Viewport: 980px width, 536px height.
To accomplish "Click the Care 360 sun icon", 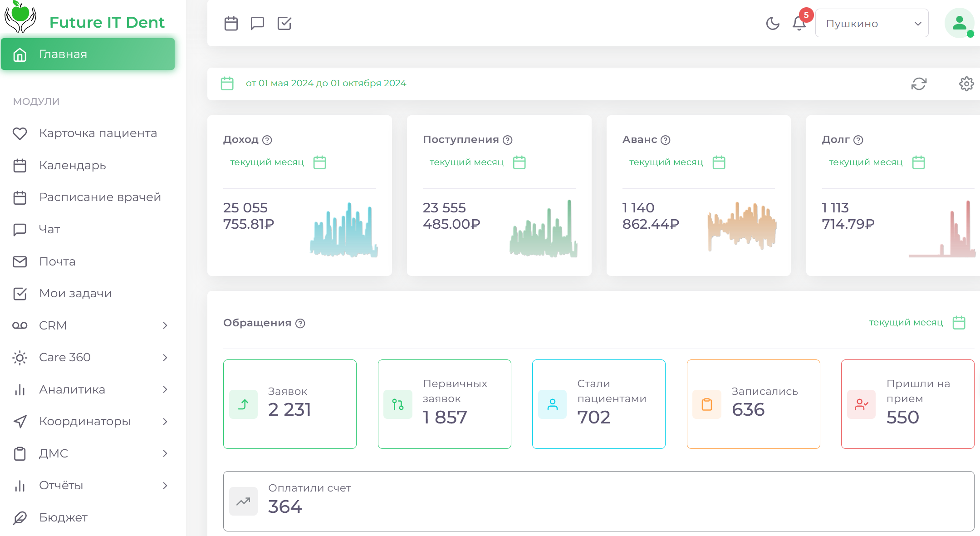I will click(20, 358).
